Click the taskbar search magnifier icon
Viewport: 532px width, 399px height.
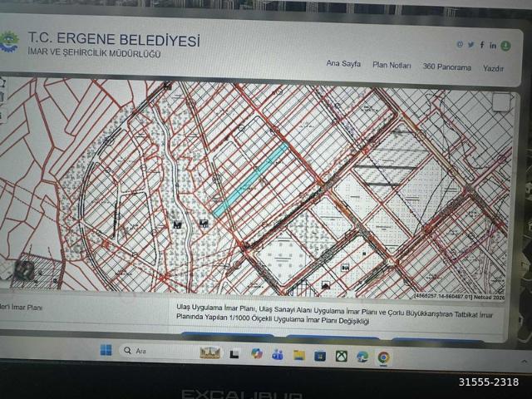127,350
